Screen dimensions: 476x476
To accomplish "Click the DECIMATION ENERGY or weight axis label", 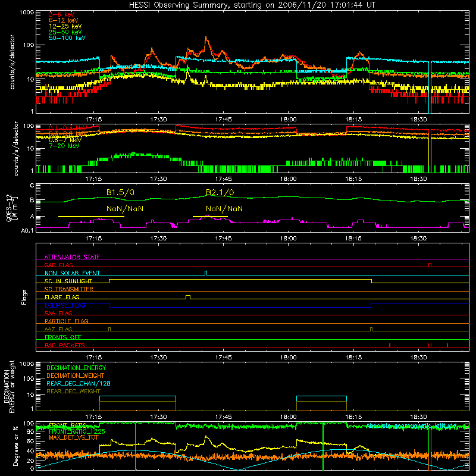I will tap(10, 386).
